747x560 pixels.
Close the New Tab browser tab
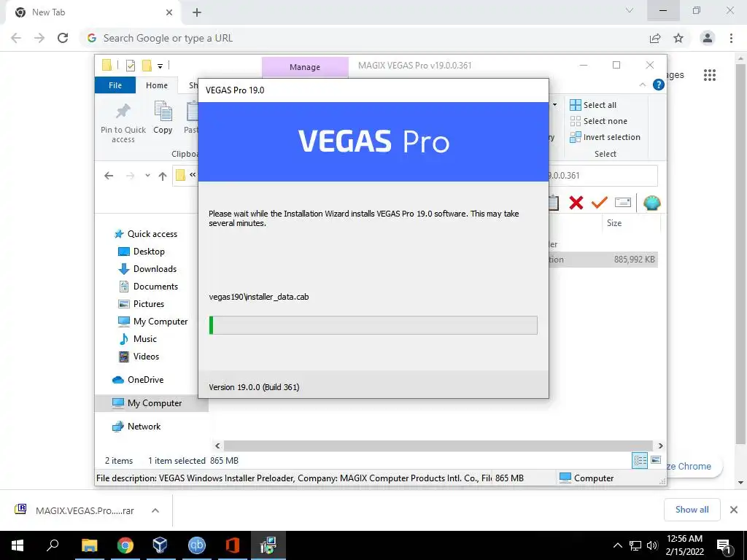[x=169, y=13]
